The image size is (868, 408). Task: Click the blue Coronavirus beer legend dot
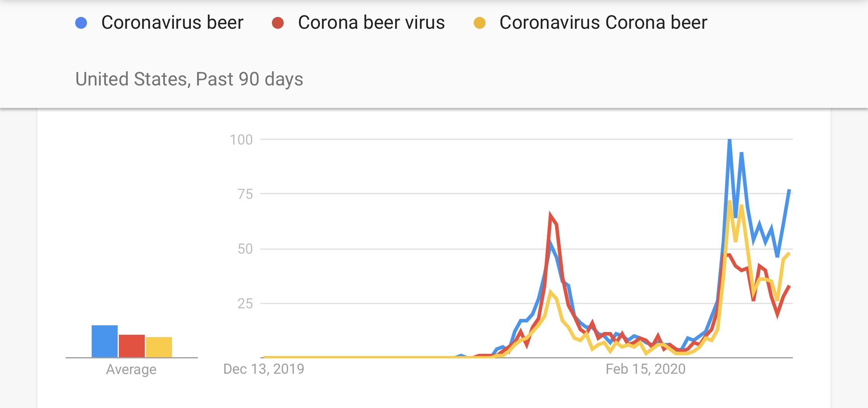pyautogui.click(x=81, y=23)
